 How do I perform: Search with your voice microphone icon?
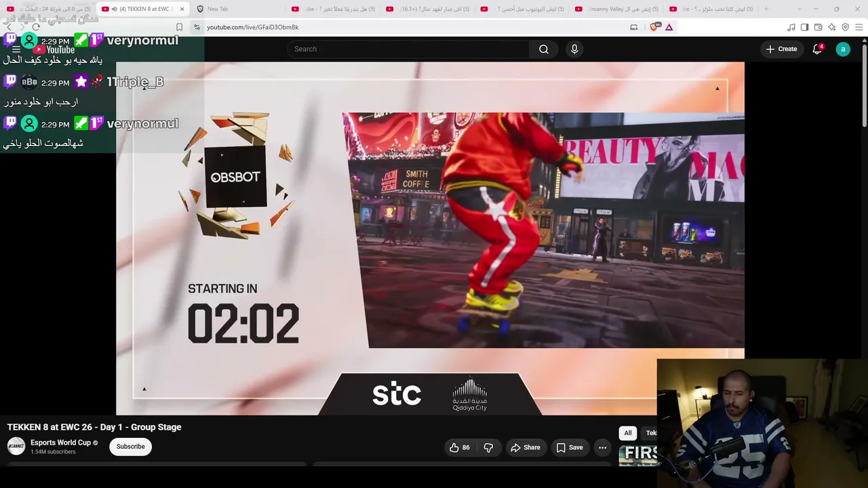tap(574, 49)
